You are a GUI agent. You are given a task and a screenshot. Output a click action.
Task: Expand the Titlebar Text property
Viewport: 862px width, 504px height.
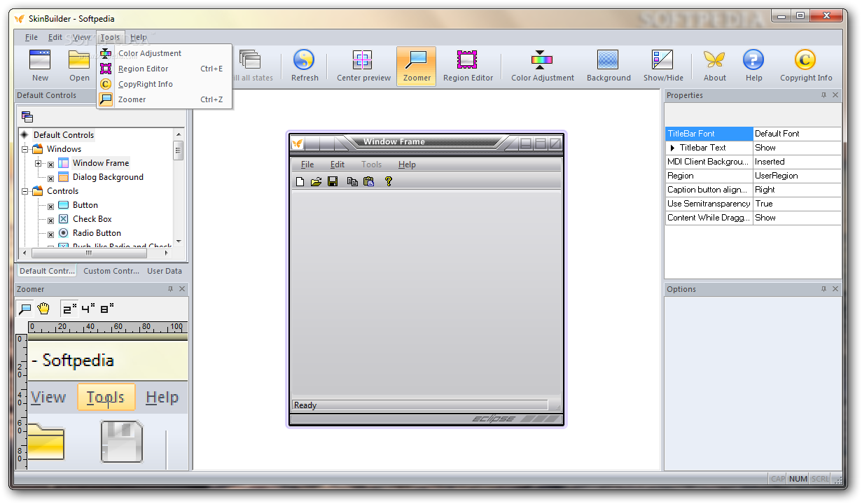(673, 148)
